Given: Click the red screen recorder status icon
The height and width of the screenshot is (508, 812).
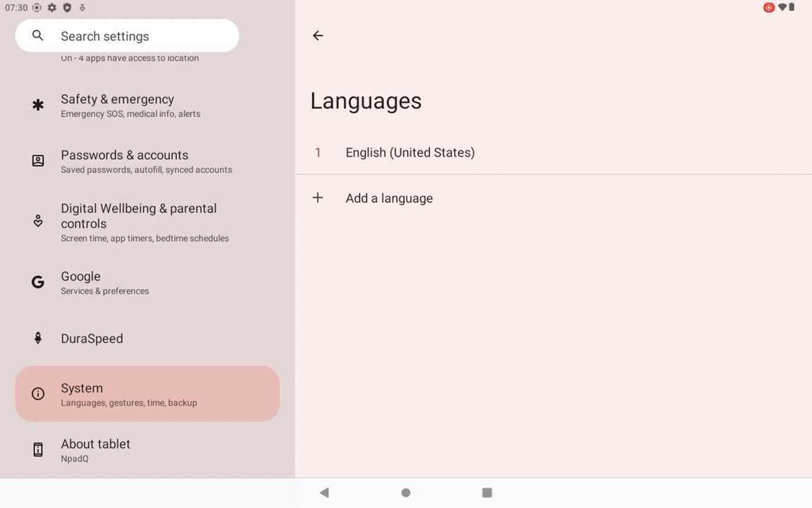Looking at the screenshot, I should [x=769, y=7].
